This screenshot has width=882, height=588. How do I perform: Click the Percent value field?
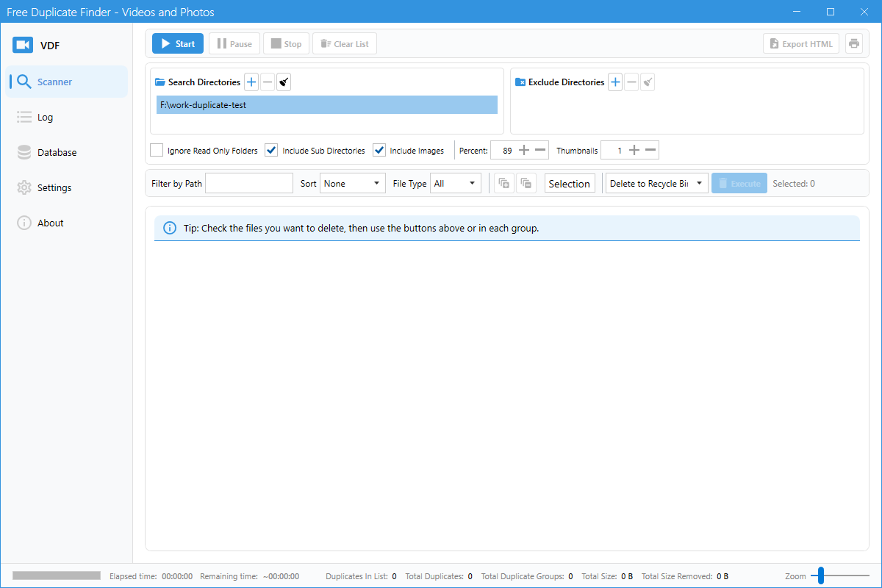click(503, 151)
